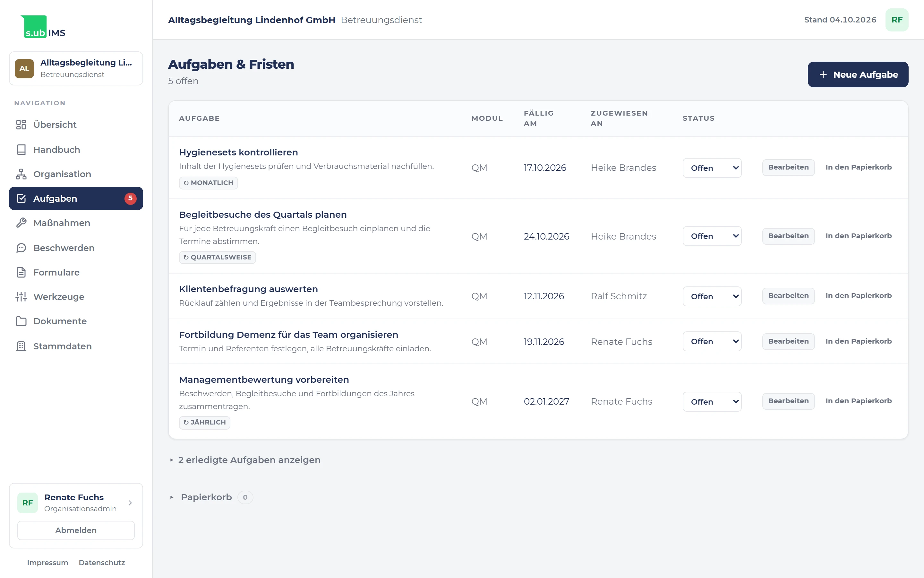Open the Datenschutz link
The width and height of the screenshot is (924, 578).
click(102, 563)
